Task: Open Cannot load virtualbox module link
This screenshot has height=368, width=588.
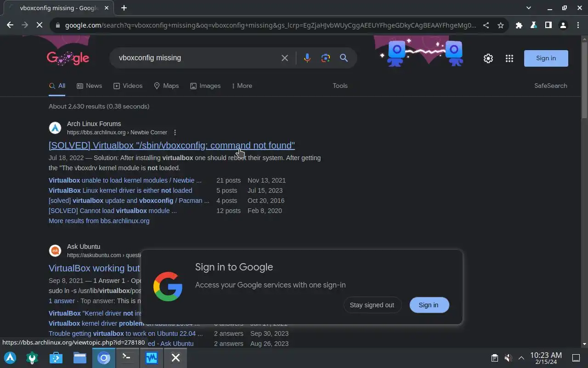Action: [113, 211]
